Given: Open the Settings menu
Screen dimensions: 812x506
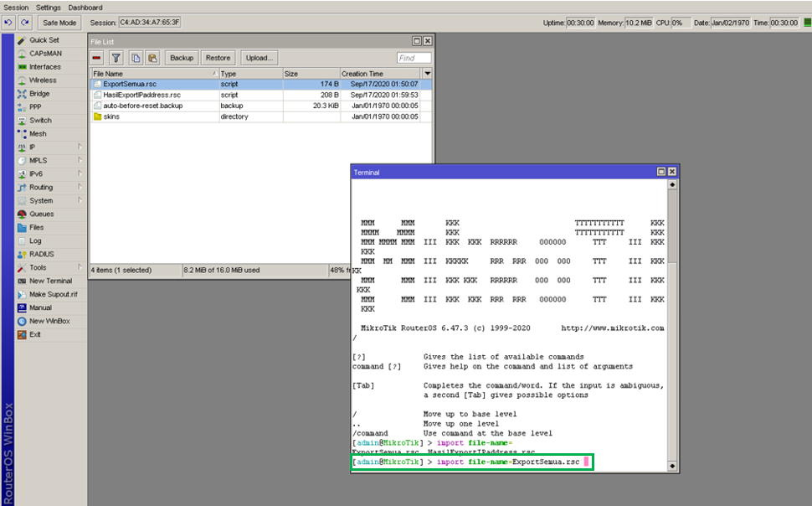Looking at the screenshot, I should point(49,8).
